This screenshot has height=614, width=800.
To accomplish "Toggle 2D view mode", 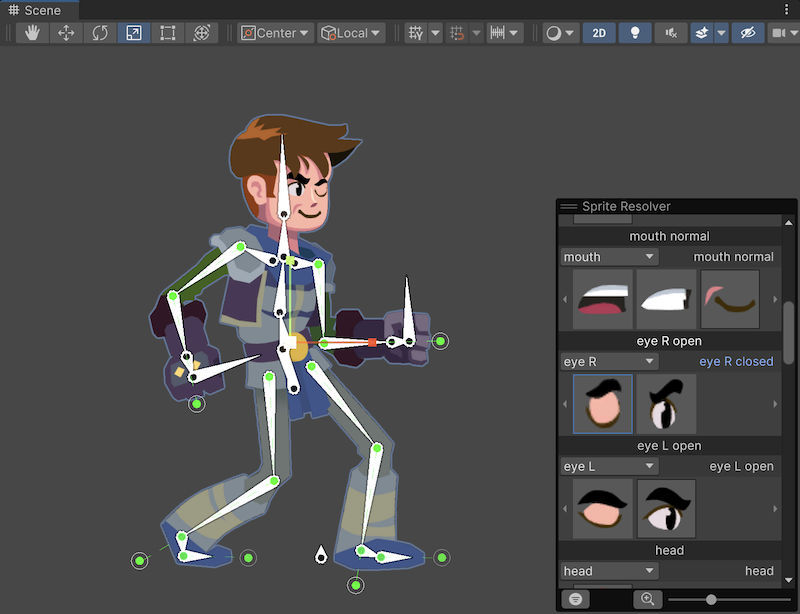I will pos(600,32).
